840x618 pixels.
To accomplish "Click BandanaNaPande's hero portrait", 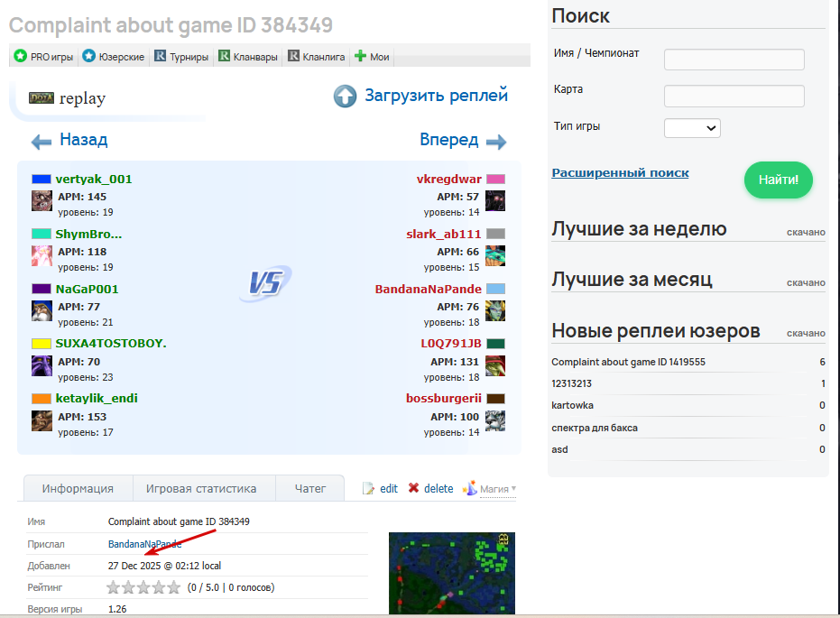I will click(x=495, y=311).
